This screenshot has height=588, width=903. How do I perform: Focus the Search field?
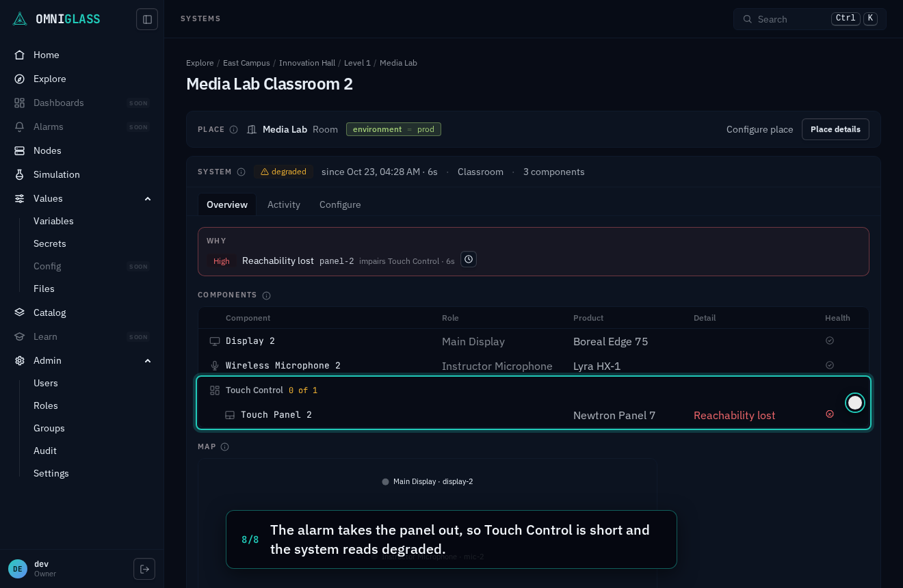(810, 19)
